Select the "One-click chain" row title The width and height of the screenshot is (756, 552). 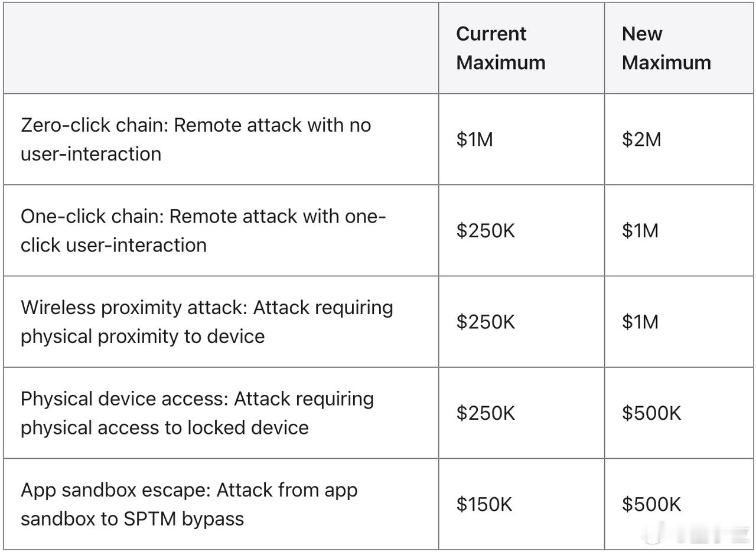tap(89, 217)
